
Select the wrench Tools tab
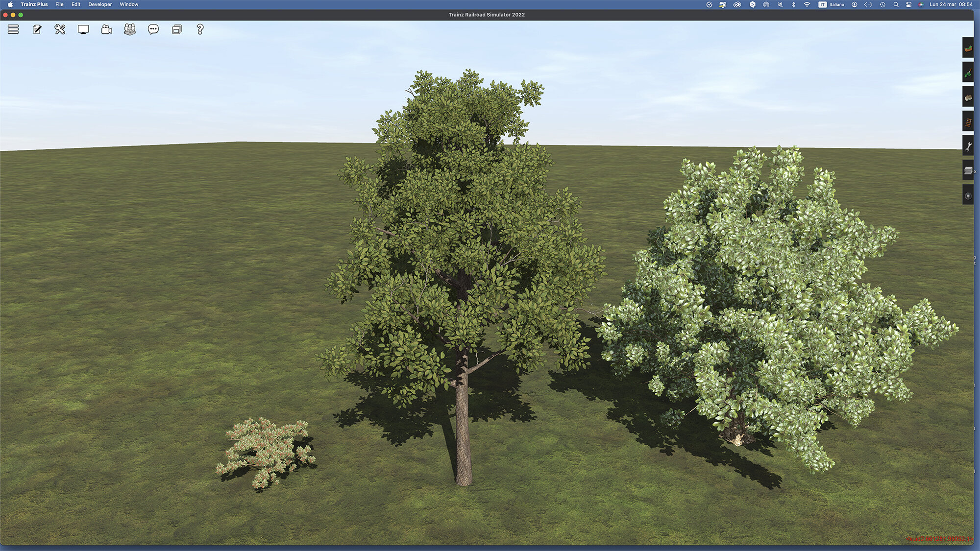[968, 146]
